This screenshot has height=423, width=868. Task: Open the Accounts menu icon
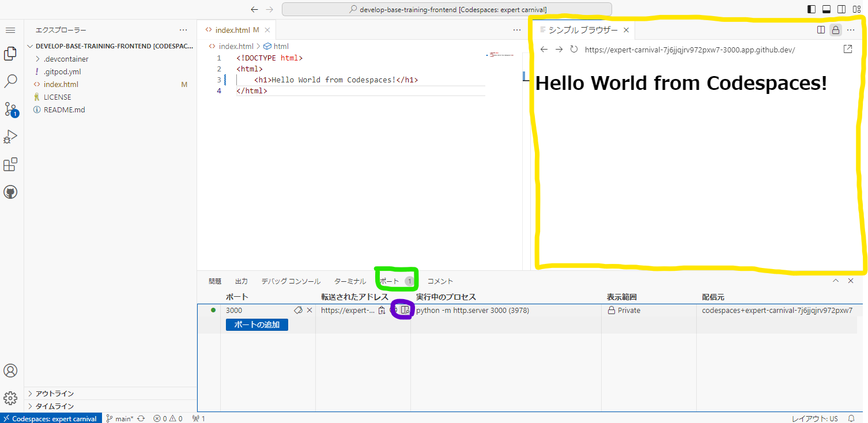point(10,371)
